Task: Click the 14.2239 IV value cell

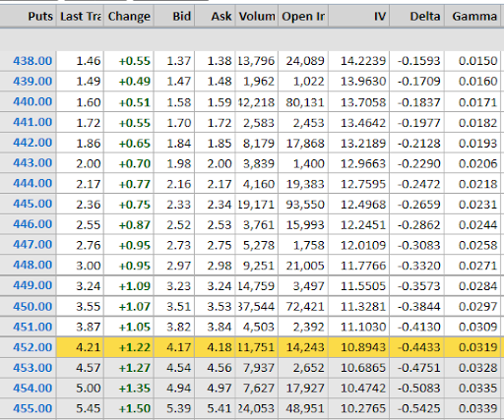Action: (359, 61)
